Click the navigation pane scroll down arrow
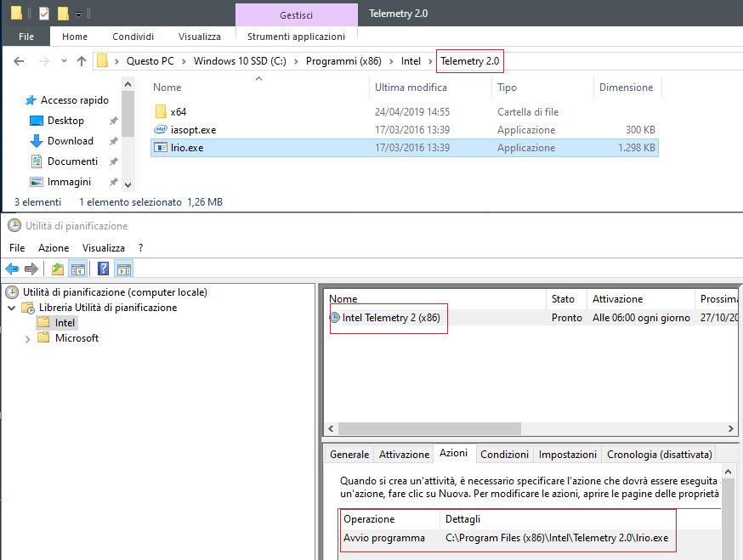The width and height of the screenshot is (743, 560). coord(128,184)
